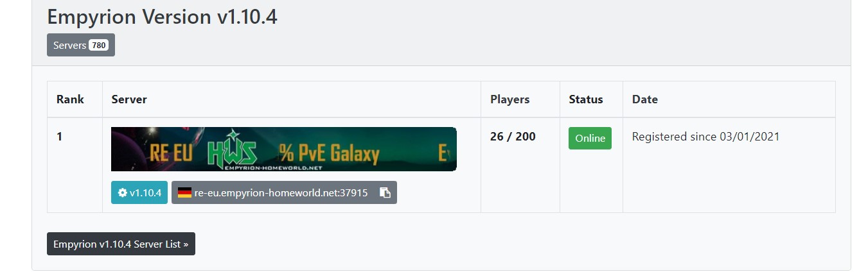This screenshot has width=868, height=272.
Task: Click the re-eu.empyrion-homeworld.net:37915 address
Action: pyautogui.click(x=281, y=192)
